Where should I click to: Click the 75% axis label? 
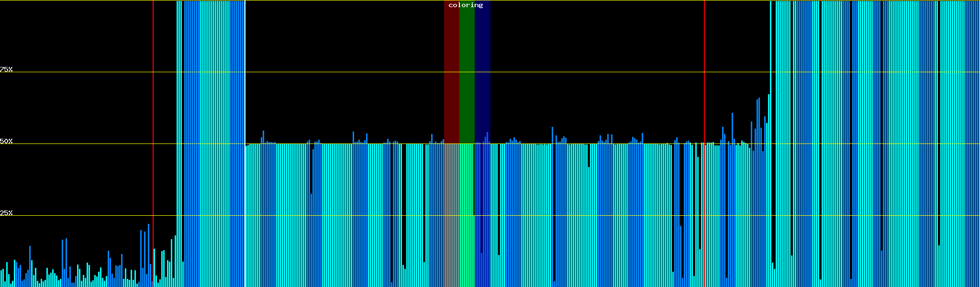[x=6, y=69]
